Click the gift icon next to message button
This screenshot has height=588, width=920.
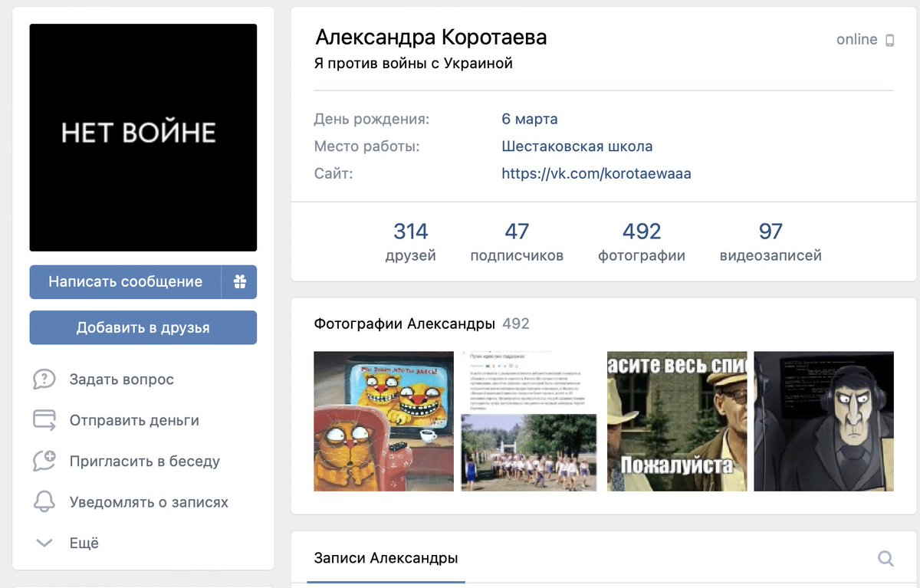(239, 282)
